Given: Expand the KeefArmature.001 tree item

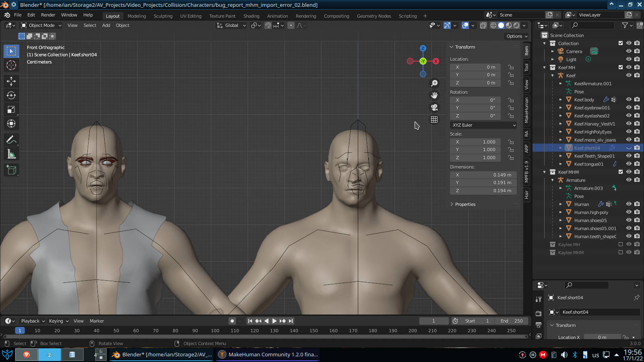Looking at the screenshot, I should tap(560, 84).
